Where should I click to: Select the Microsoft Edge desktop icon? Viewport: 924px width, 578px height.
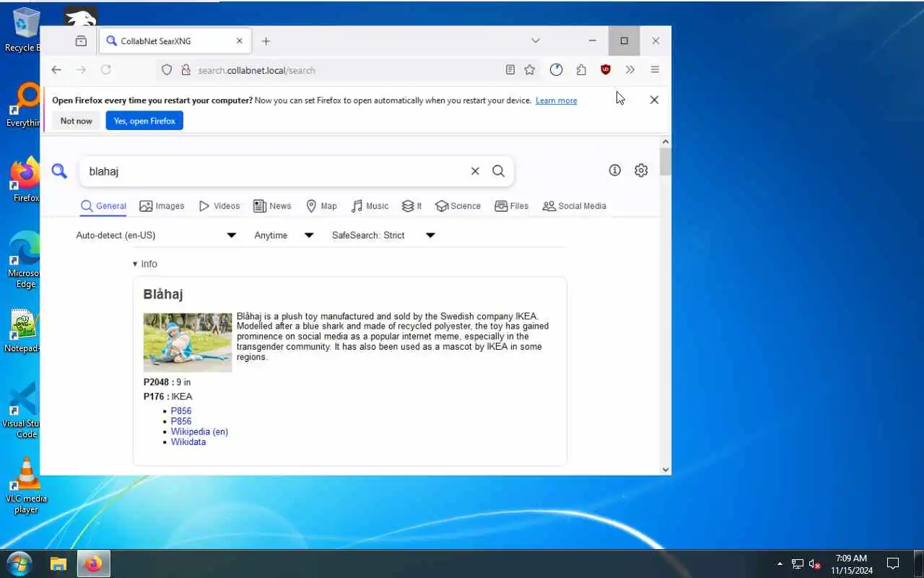click(x=23, y=260)
